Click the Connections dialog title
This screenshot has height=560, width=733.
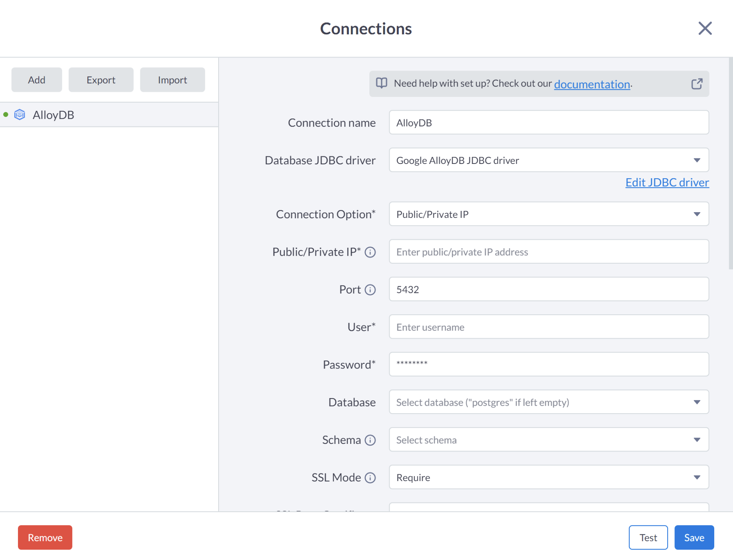click(366, 29)
